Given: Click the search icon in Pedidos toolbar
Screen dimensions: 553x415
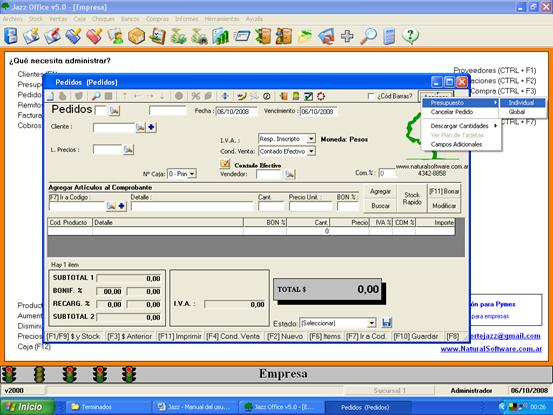Looking at the screenshot, I should pyautogui.click(x=96, y=96).
